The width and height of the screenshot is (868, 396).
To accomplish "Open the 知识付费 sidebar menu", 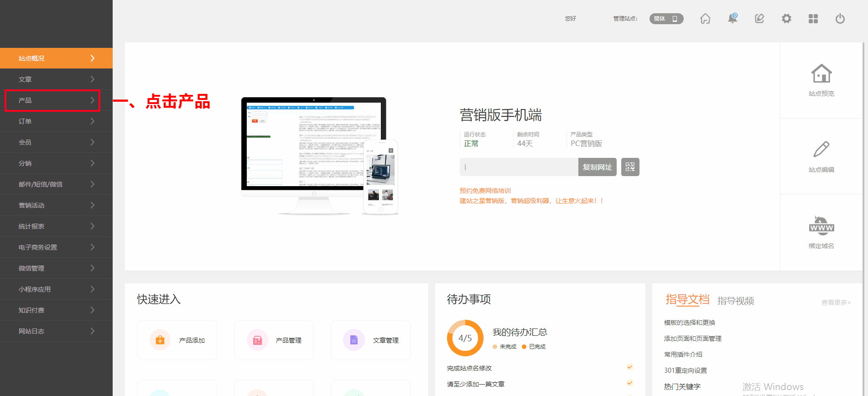I will tap(56, 310).
